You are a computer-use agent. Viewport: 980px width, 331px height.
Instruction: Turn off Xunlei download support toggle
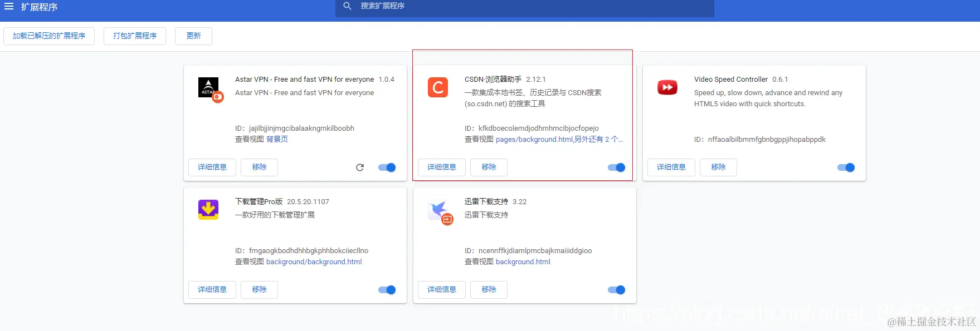click(617, 290)
